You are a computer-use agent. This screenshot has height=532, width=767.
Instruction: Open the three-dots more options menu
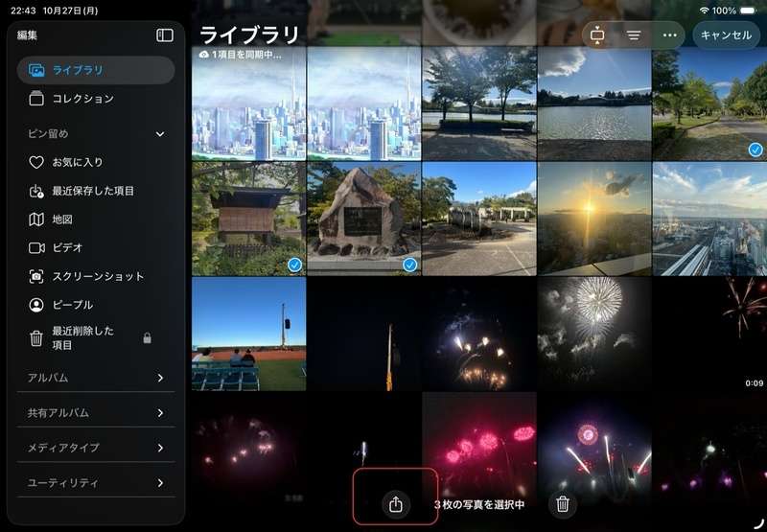pyautogui.click(x=669, y=35)
